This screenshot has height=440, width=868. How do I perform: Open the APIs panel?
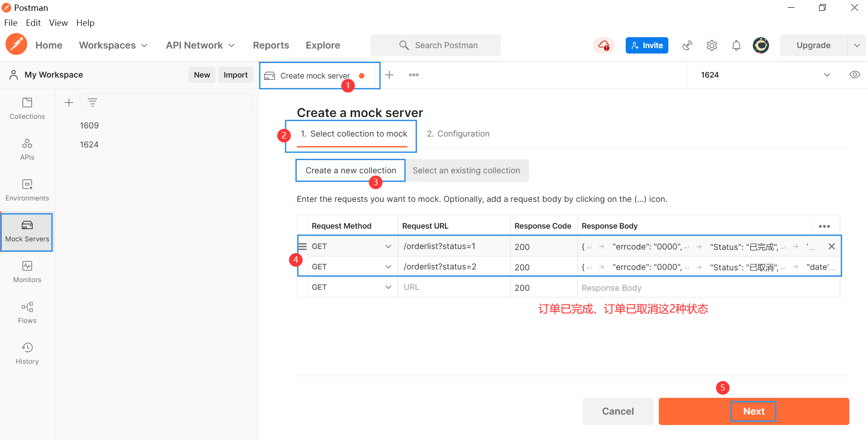27,149
